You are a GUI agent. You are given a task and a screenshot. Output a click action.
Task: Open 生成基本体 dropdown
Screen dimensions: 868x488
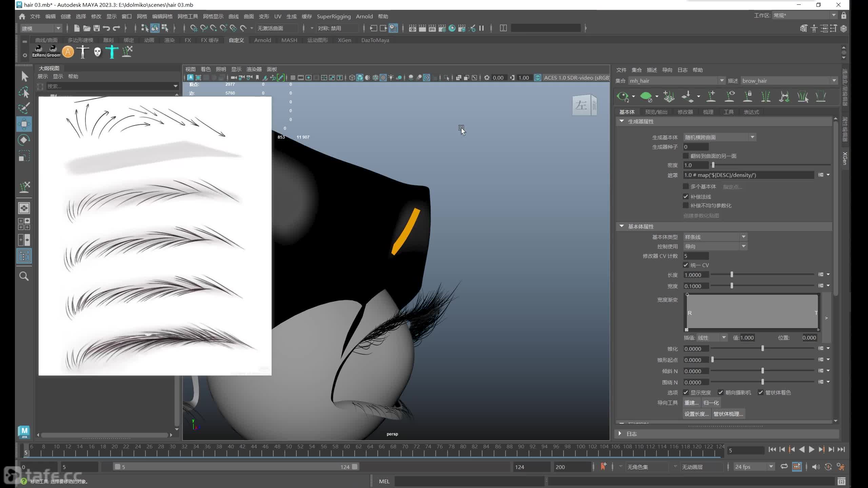[719, 137]
